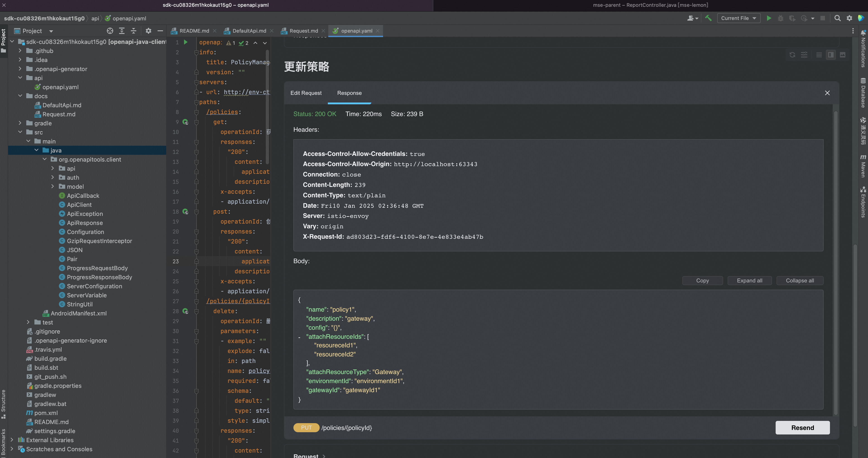
Task: Open the Current File run configuration dropdown
Action: pyautogui.click(x=738, y=18)
